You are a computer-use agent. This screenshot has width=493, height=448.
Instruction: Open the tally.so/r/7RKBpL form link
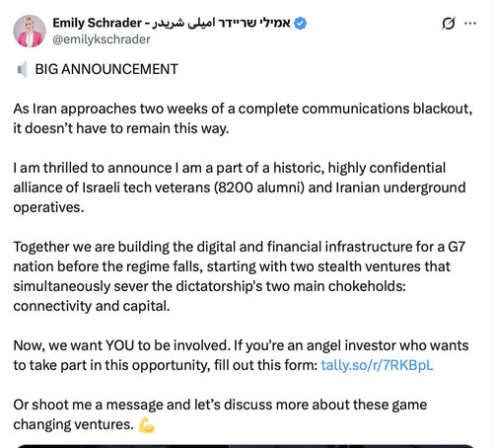tap(377, 365)
